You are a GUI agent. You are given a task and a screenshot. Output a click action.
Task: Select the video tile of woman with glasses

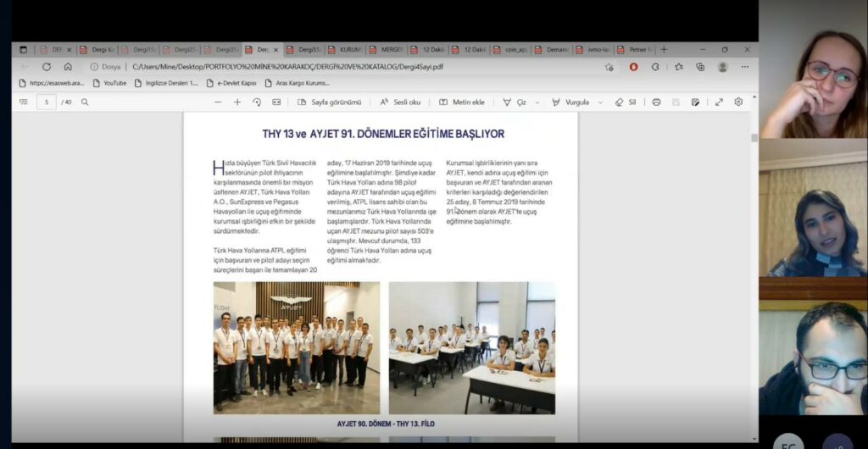[x=813, y=69]
